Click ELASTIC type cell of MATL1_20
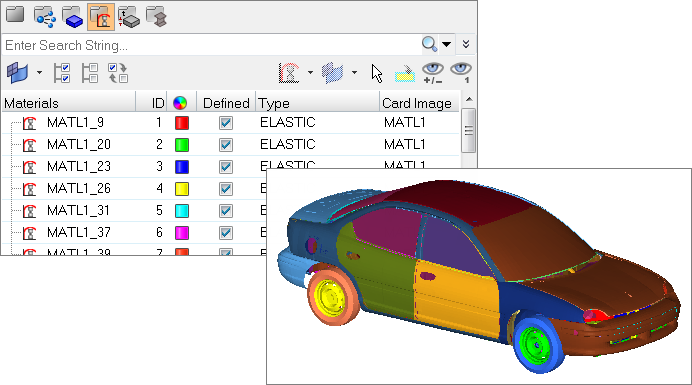The height and width of the screenshot is (385, 692). [288, 144]
